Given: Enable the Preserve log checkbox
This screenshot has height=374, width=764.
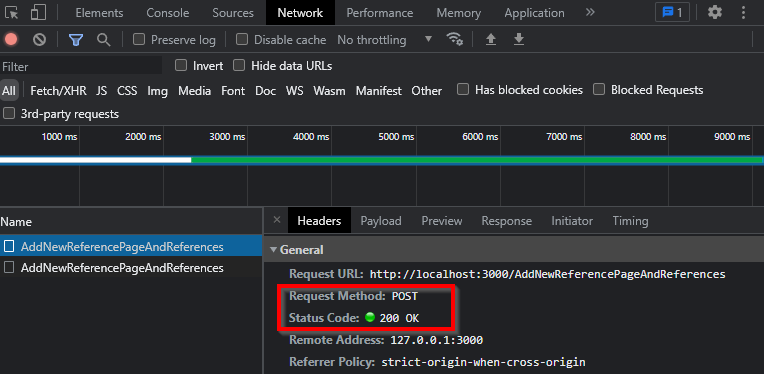Looking at the screenshot, I should [139, 39].
